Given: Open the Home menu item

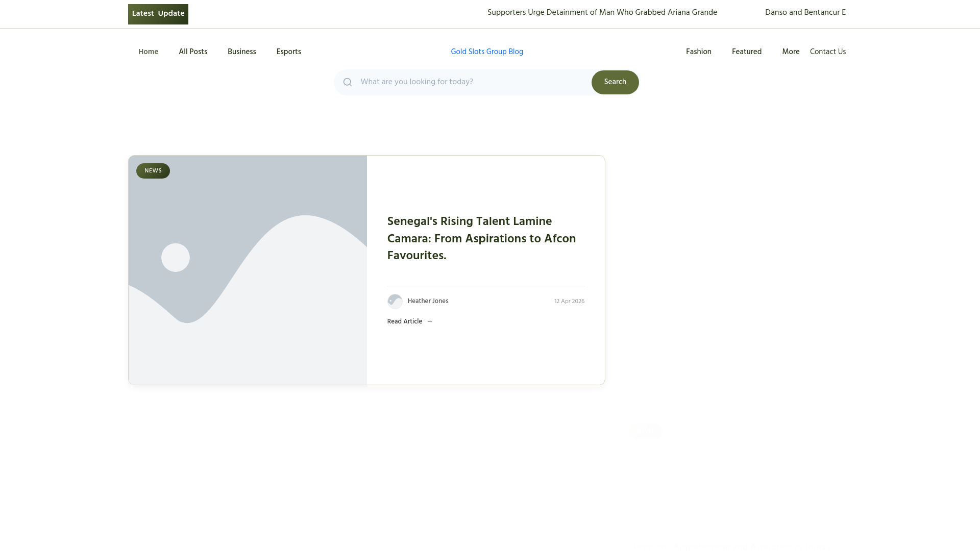Looking at the screenshot, I should 149,52.
